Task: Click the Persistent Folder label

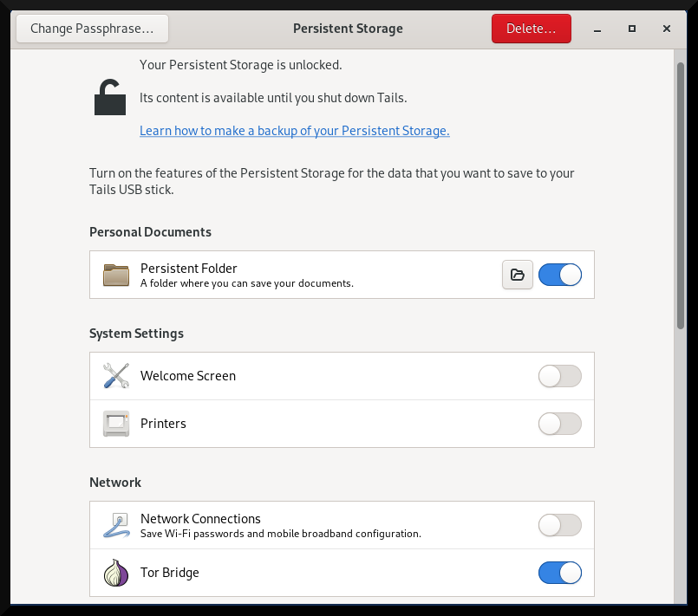Action: pyautogui.click(x=189, y=269)
